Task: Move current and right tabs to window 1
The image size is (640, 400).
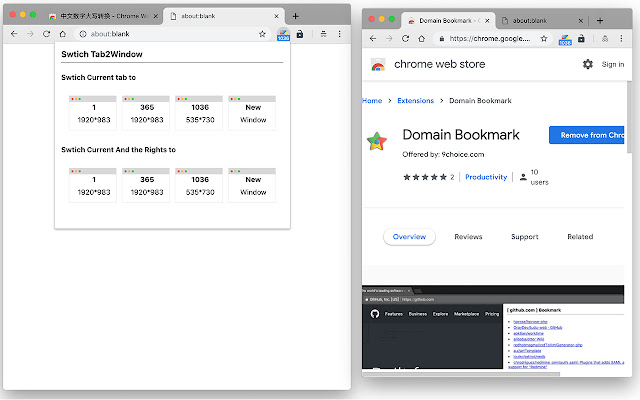Action: [93, 185]
